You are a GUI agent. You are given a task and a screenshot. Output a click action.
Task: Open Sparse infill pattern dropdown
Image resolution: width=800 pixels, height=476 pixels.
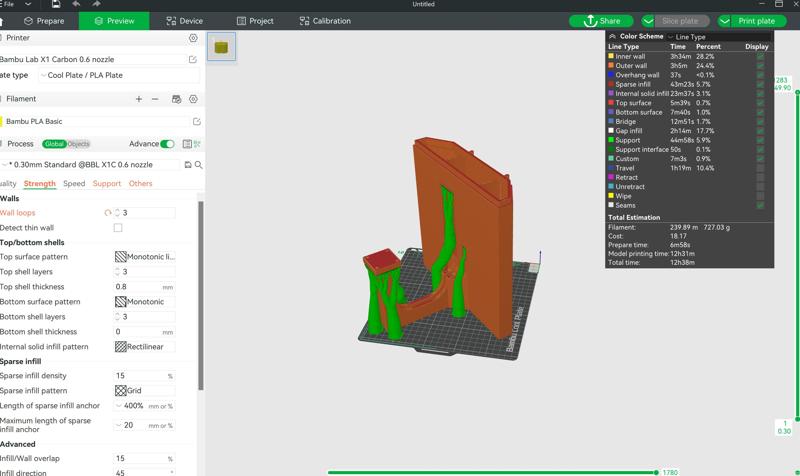(x=145, y=391)
